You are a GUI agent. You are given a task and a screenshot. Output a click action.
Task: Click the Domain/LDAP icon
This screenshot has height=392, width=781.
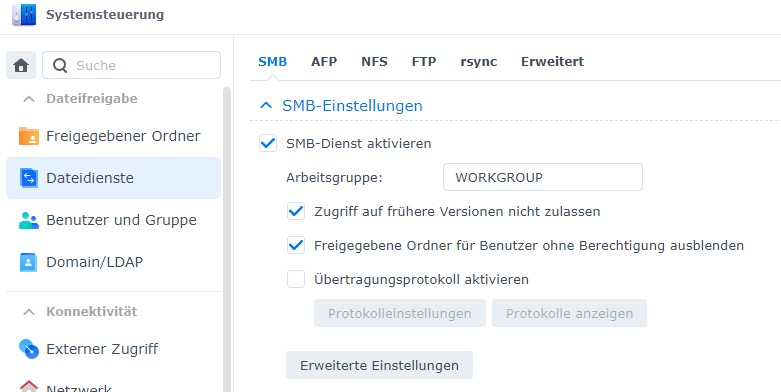[x=28, y=262]
